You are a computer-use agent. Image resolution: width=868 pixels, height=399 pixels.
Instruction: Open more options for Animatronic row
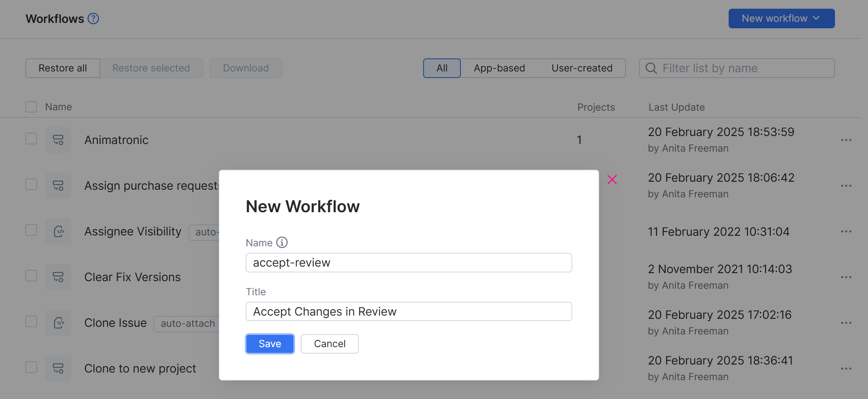pos(846,140)
